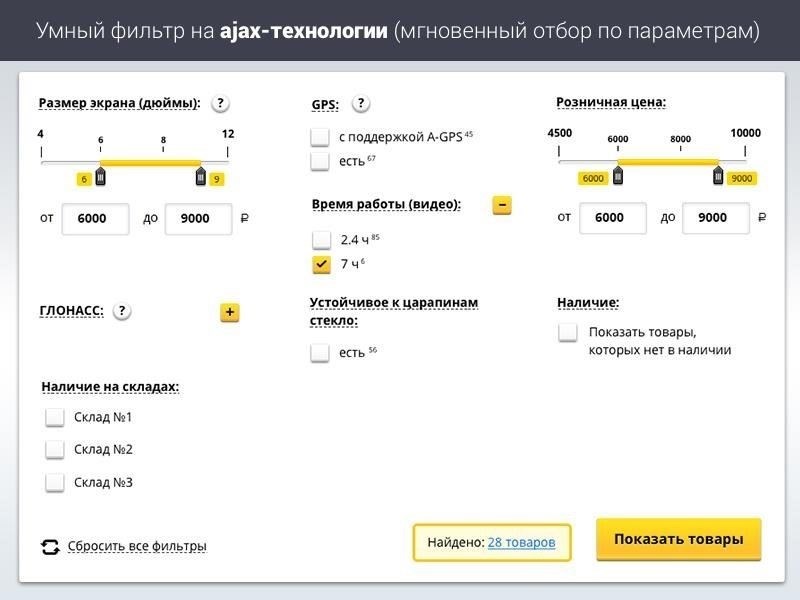Click left handle of retail price slider
800x600 pixels.
(x=618, y=175)
